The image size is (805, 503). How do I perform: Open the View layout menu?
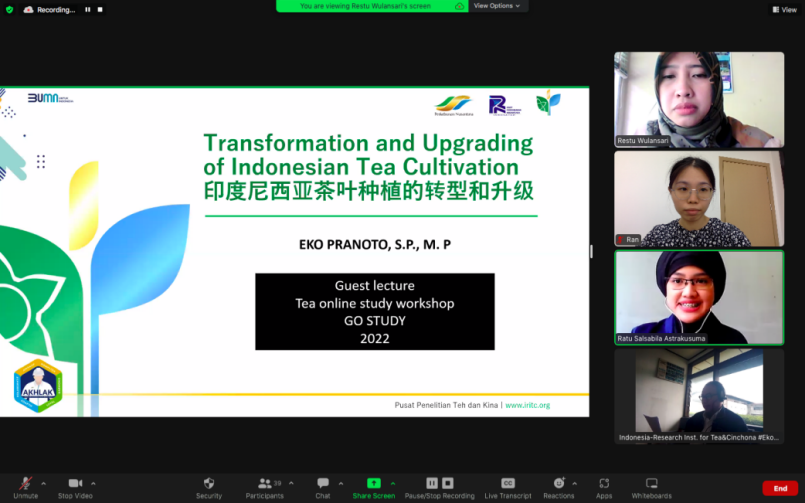[x=783, y=9]
